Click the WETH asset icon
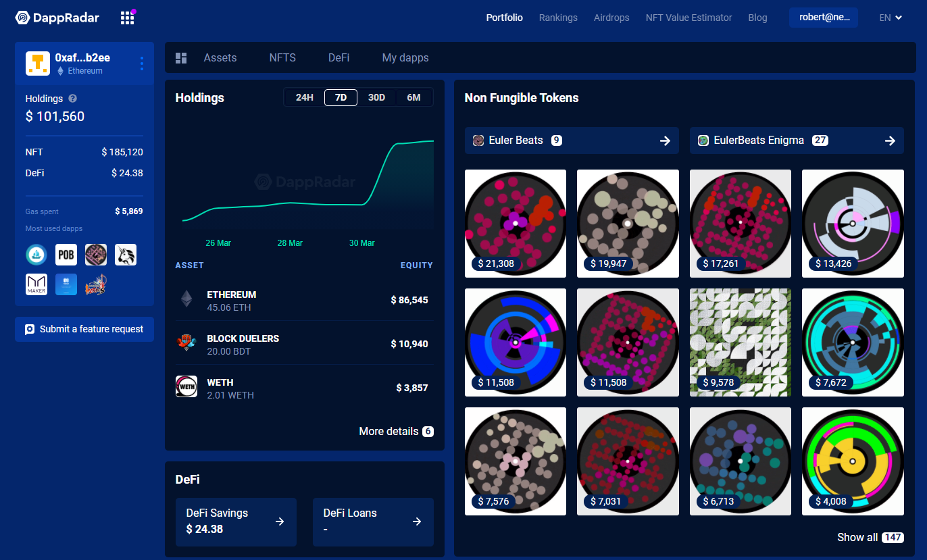Screen dimensions: 927x560 click(186, 386)
